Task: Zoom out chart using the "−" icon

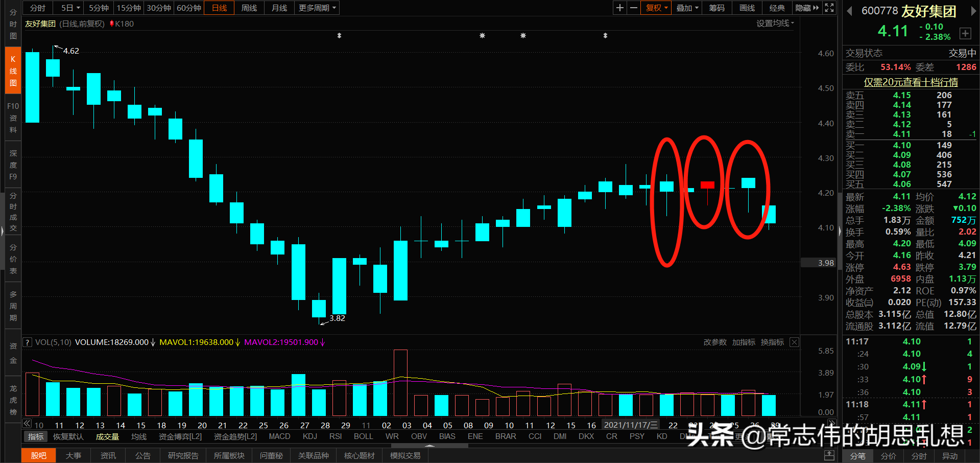Action: pos(633,8)
